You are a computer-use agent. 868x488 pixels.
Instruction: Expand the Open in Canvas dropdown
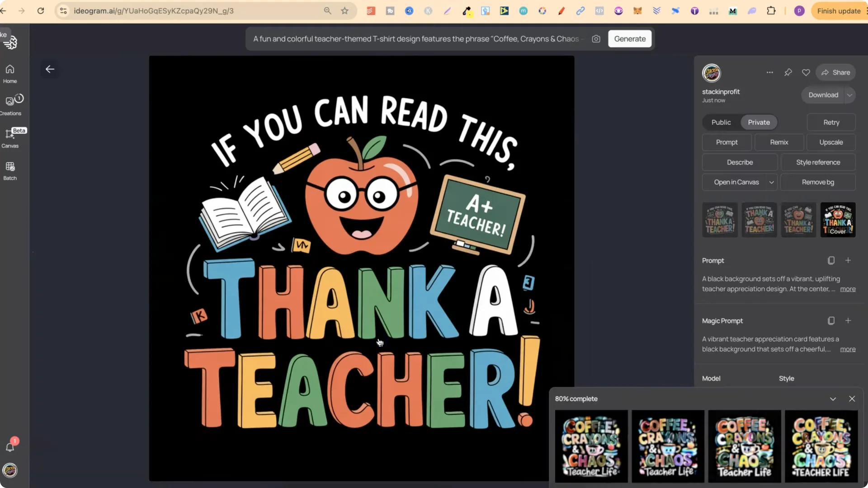[771, 182]
